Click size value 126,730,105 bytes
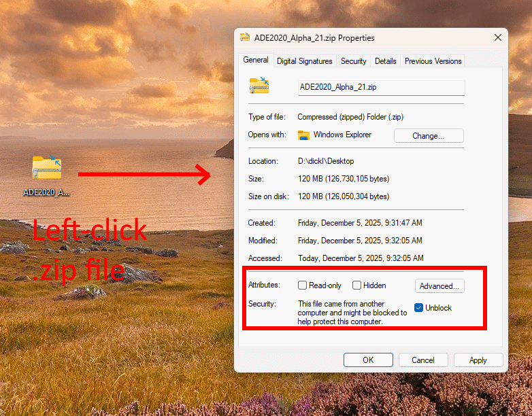Image resolution: width=532 pixels, height=416 pixels. [x=344, y=179]
